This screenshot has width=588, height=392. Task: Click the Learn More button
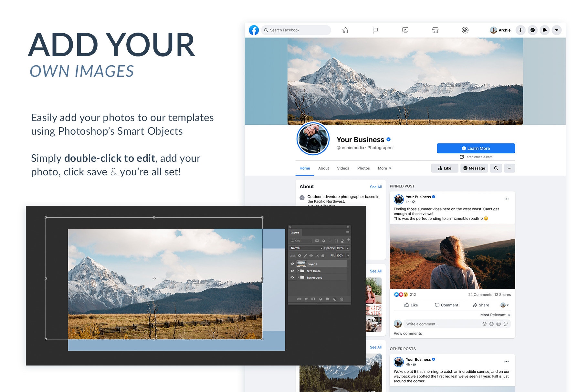pyautogui.click(x=476, y=148)
